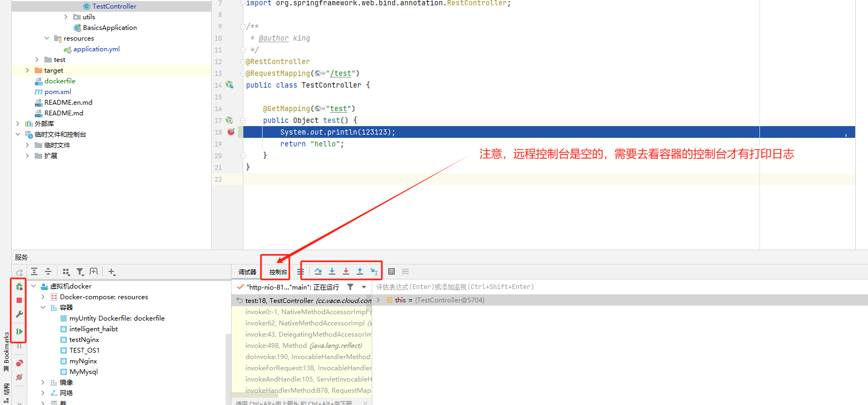
Task: Open README.en.md file
Action: [x=68, y=102]
